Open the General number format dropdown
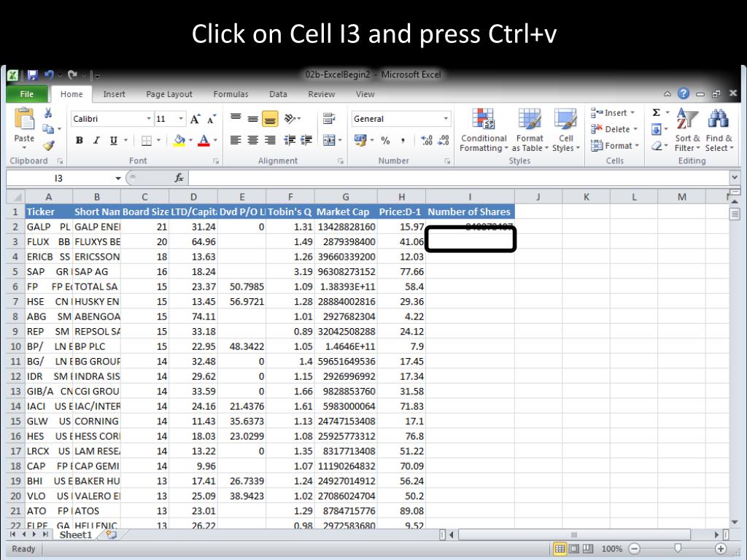This screenshot has height=560, width=747. coord(446,119)
